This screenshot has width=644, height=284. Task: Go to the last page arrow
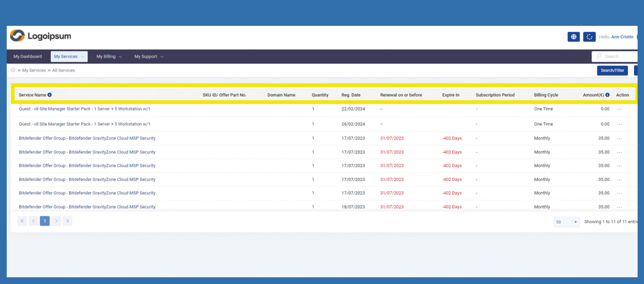68,221
